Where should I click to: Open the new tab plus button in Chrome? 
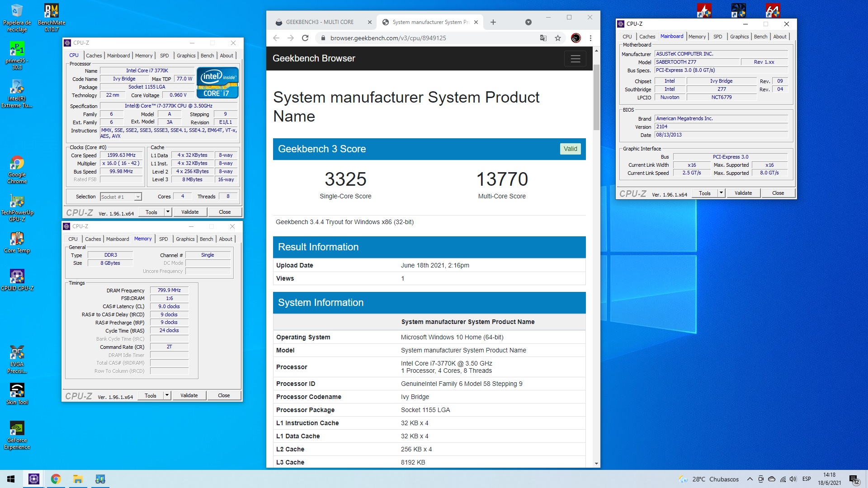pos(493,22)
